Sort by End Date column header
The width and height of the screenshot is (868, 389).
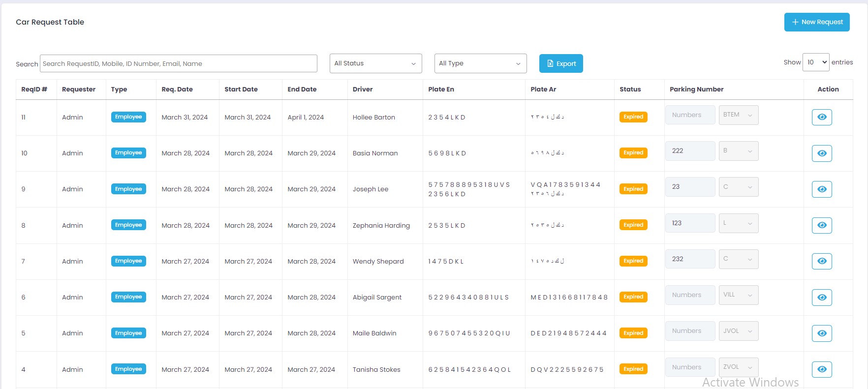302,90
